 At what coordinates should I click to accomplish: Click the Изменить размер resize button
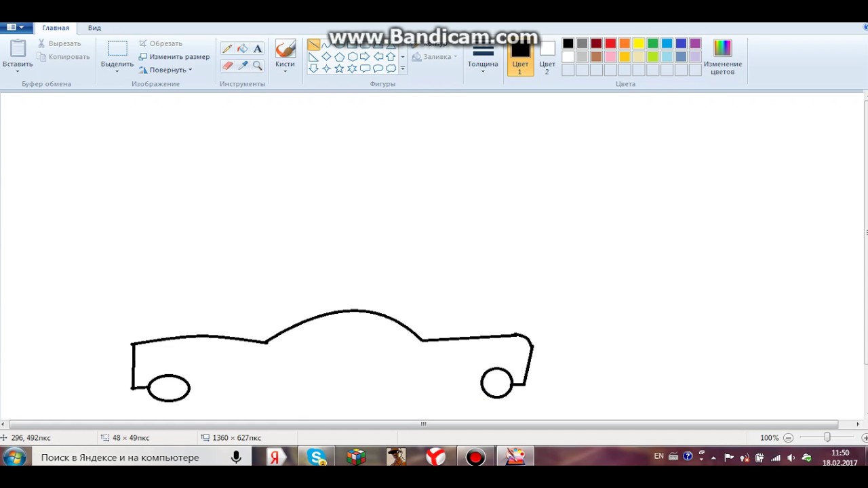click(174, 57)
